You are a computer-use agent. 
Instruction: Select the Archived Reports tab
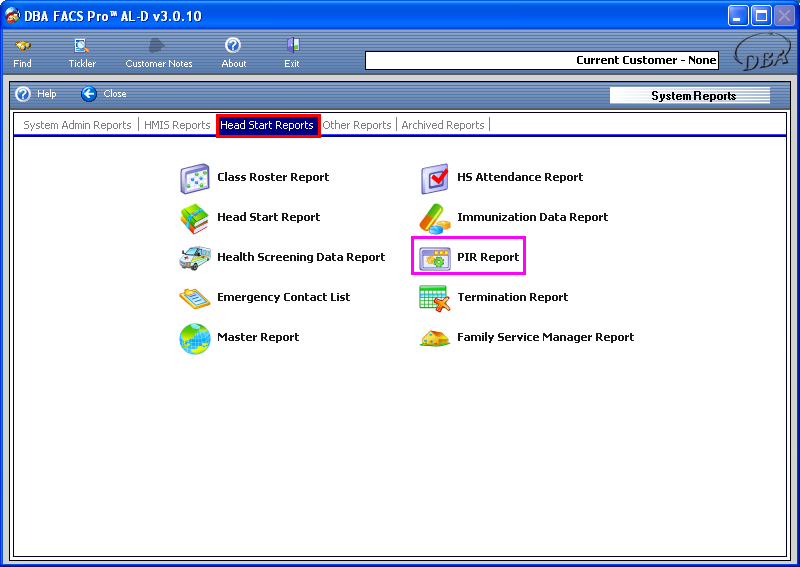coord(443,126)
